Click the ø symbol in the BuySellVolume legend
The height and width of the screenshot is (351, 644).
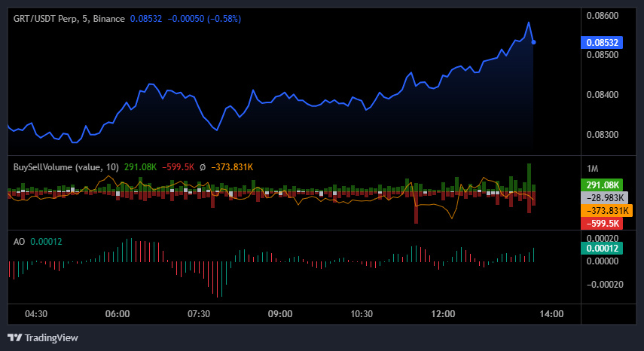[203, 166]
